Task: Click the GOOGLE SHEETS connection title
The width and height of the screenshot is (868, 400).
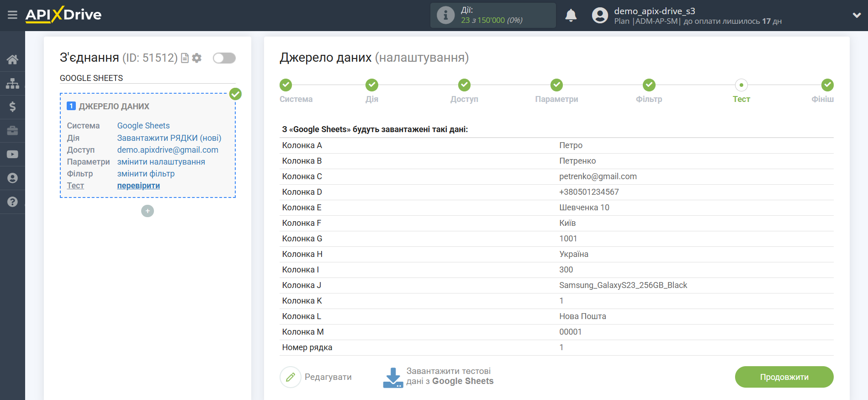Action: [x=91, y=78]
